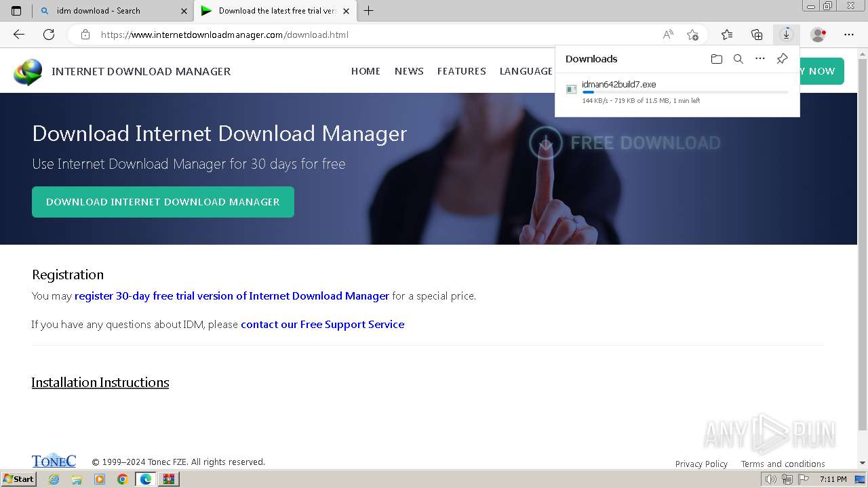Image resolution: width=868 pixels, height=488 pixels.
Task: Close the idm download Search tab
Action: click(184, 11)
